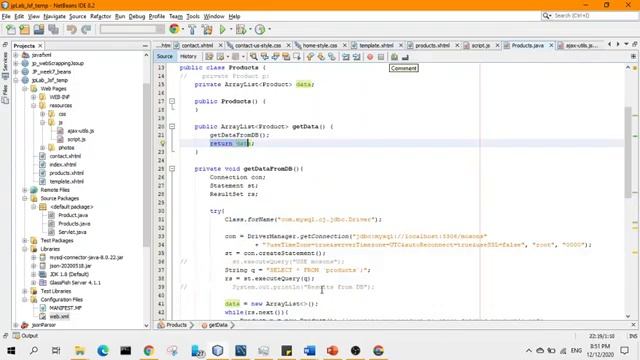
Task: Open the Output window button
Action: 25,336
